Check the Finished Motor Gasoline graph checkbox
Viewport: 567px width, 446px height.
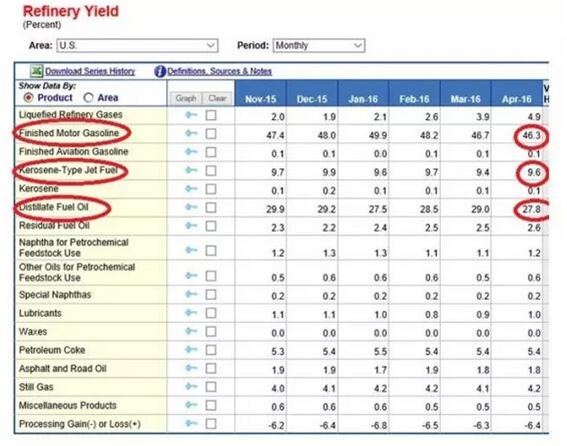point(211,134)
